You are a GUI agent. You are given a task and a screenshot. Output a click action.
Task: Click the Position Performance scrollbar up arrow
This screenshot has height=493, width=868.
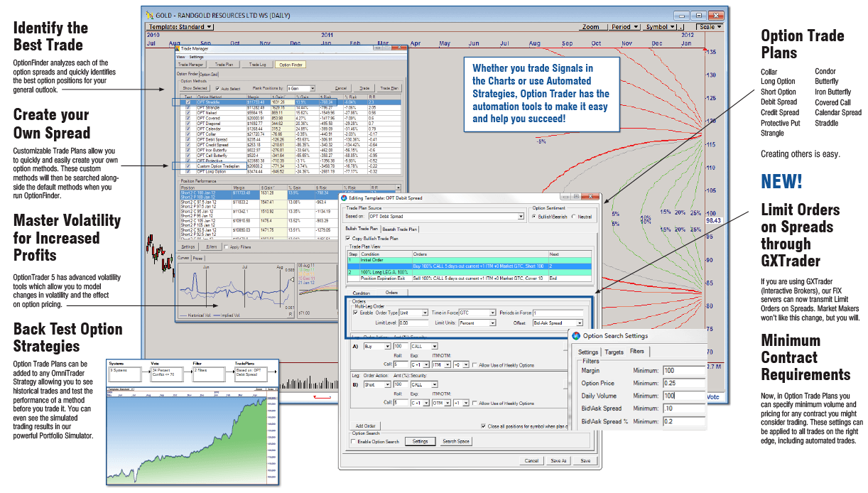pyautogui.click(x=398, y=188)
